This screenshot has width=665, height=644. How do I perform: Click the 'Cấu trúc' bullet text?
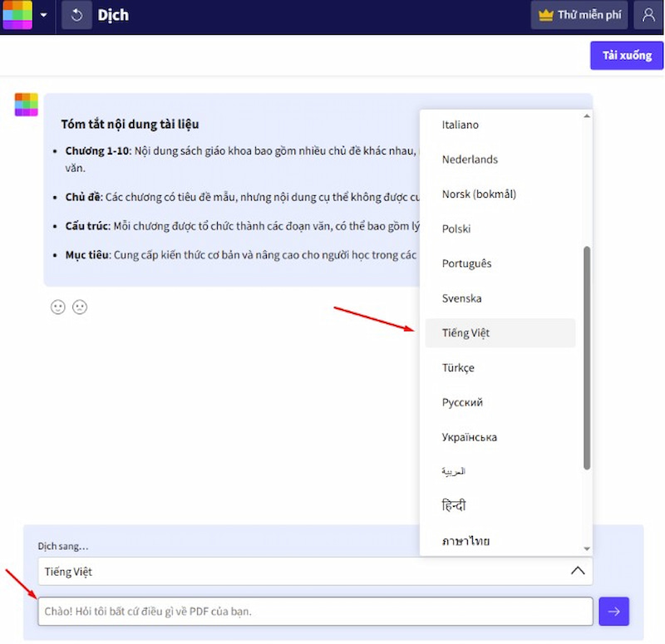click(x=87, y=226)
